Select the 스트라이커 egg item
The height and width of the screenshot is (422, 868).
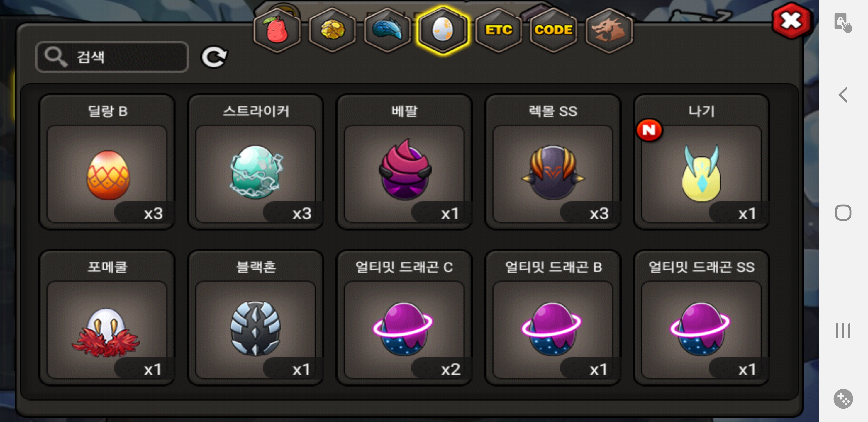256,162
